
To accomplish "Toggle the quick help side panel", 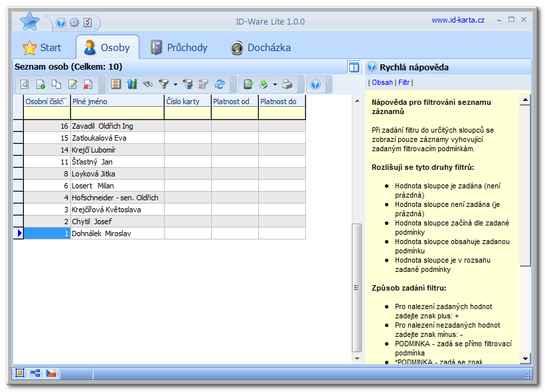I will click(354, 67).
